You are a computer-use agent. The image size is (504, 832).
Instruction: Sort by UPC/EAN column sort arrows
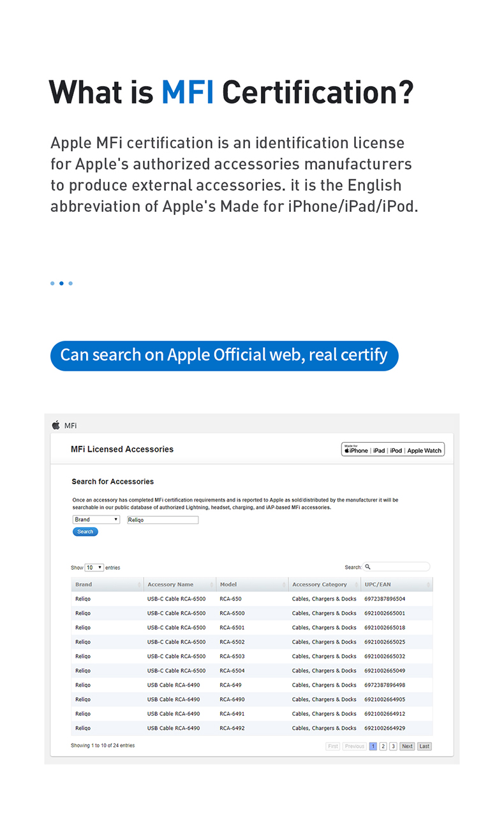[428, 584]
